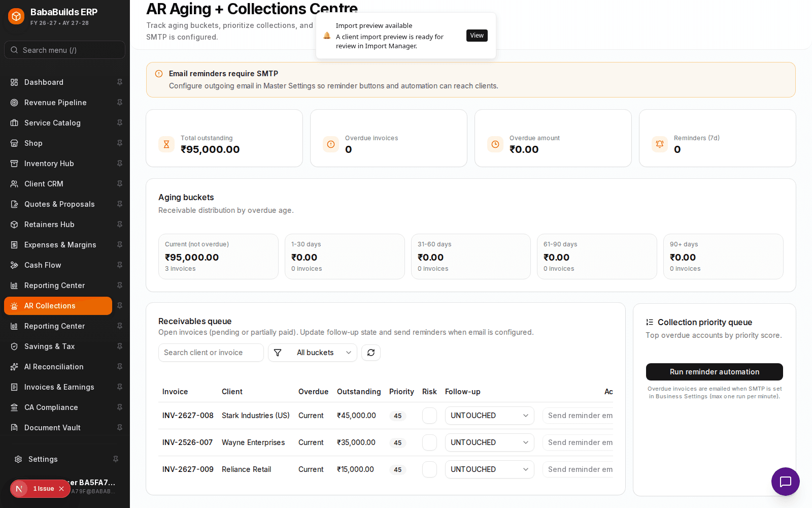Send reminder email for Reliance Retail

point(578,469)
